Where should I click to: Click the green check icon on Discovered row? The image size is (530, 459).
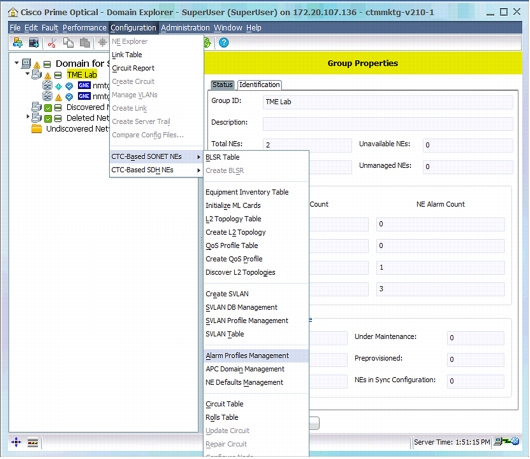pyautogui.click(x=48, y=108)
